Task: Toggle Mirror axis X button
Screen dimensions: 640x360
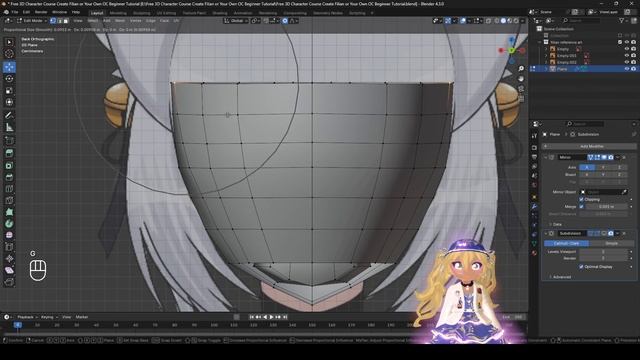Action: tap(587, 167)
